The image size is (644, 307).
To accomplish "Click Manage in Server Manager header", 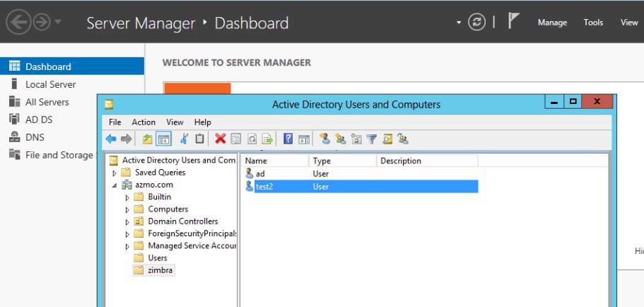I will tap(552, 23).
